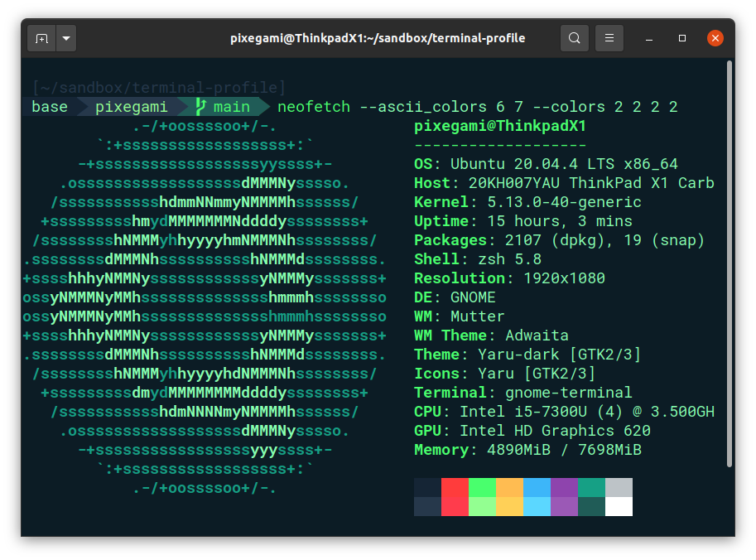Screen dimensions: 756x560
Task: Click the Resolution: 1920x1080 line
Action: tap(509, 278)
